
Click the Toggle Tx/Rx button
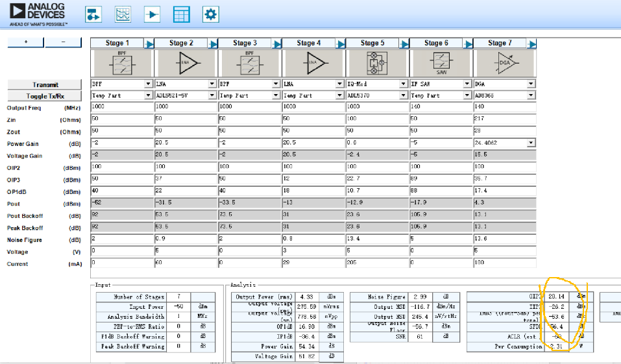click(45, 96)
